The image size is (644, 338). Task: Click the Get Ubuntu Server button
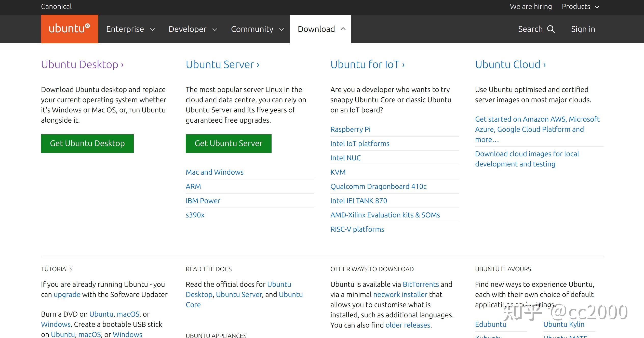point(229,144)
